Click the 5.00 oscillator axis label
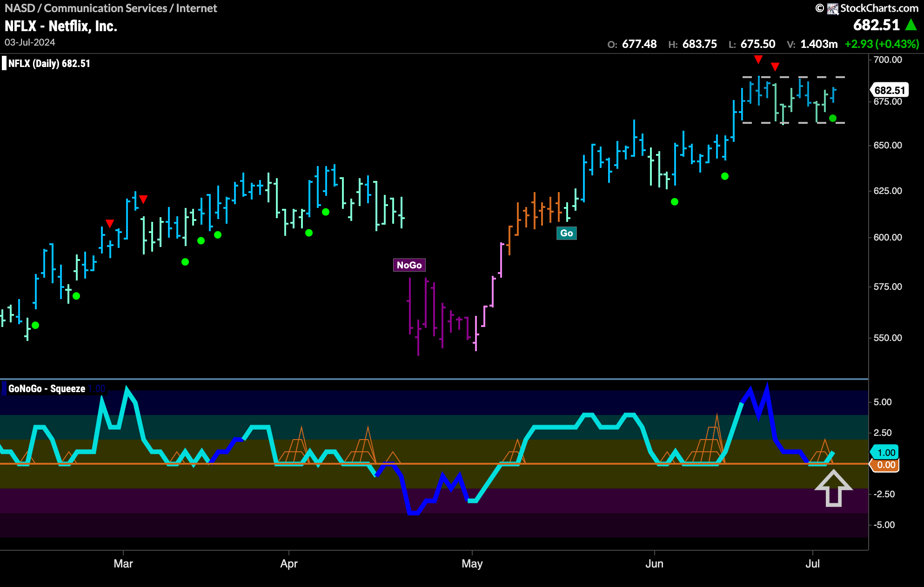This screenshot has height=587, width=924. (x=883, y=402)
